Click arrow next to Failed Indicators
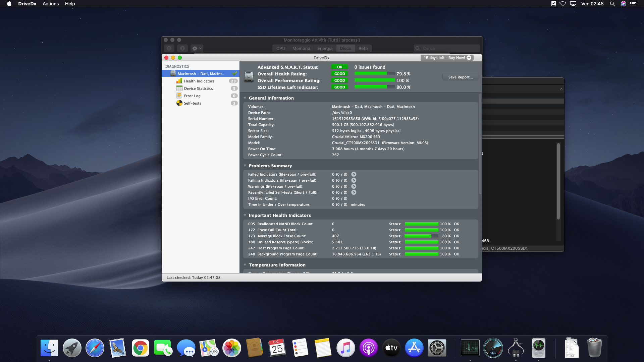Image resolution: width=644 pixels, height=362 pixels. (x=354, y=174)
